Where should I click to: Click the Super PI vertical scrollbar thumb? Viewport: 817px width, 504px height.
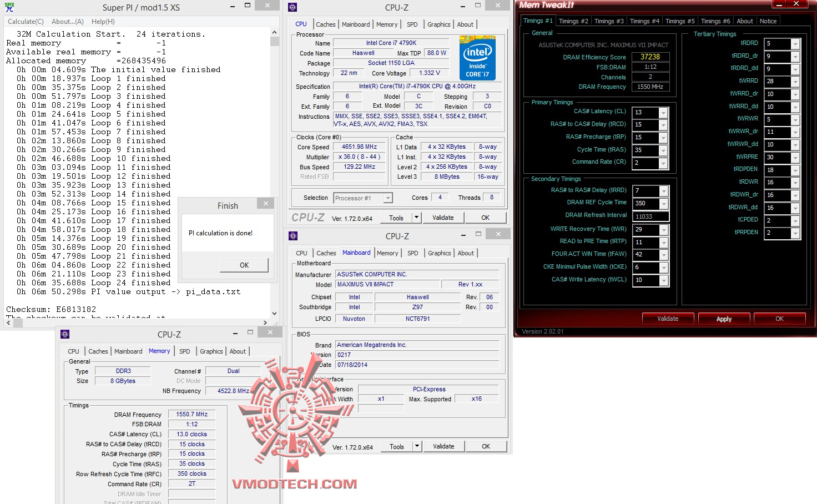[274, 41]
